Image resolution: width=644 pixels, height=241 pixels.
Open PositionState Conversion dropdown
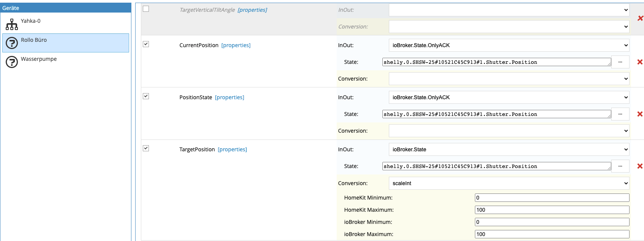pyautogui.click(x=509, y=131)
